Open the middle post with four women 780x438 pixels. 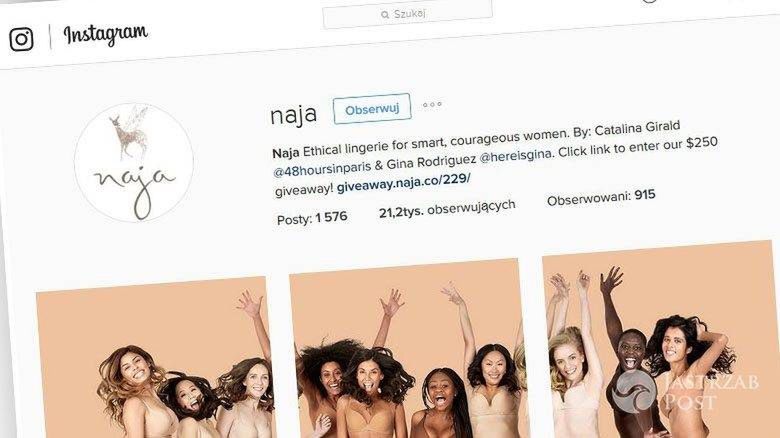[409, 348]
